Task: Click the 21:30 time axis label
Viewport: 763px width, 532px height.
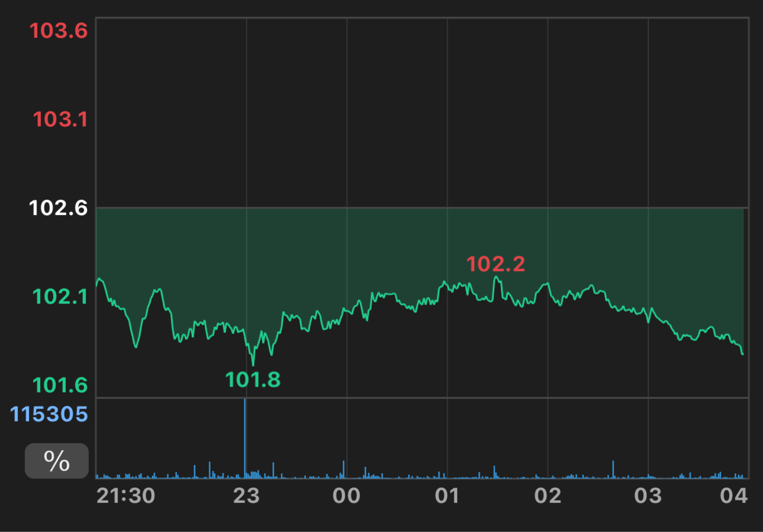Action: pos(126,496)
